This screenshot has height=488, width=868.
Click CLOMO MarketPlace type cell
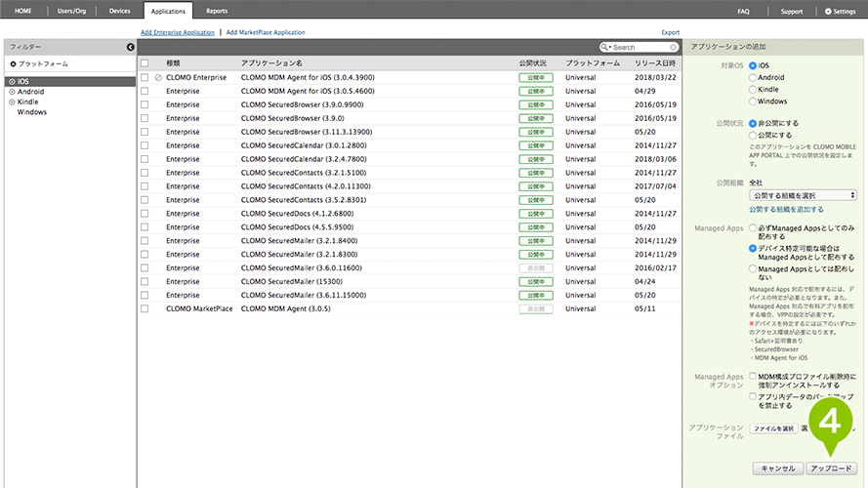(199, 308)
